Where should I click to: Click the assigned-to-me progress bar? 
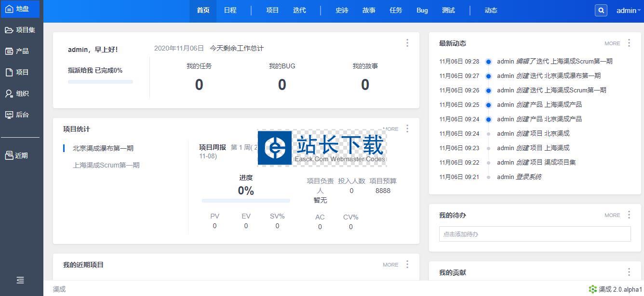click(x=100, y=82)
